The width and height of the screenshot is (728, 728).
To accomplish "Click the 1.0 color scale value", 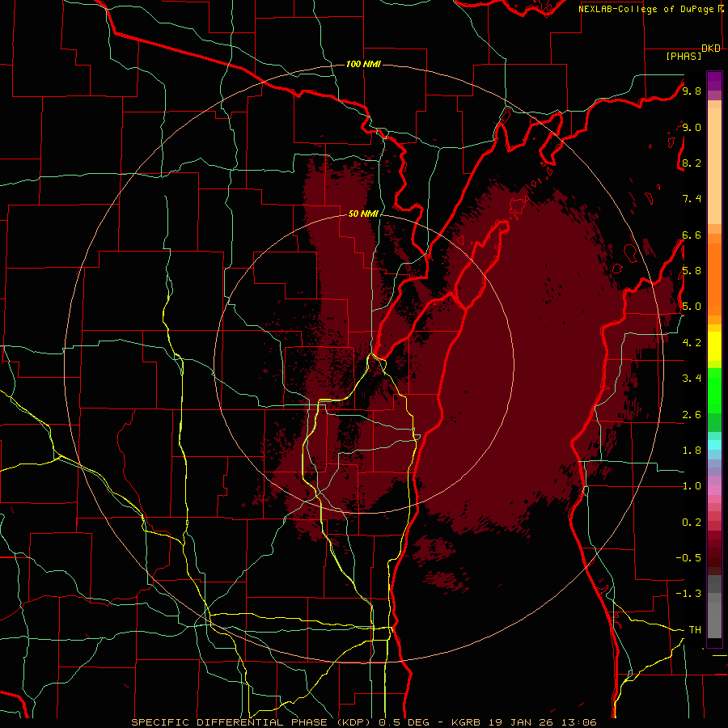I will [692, 486].
